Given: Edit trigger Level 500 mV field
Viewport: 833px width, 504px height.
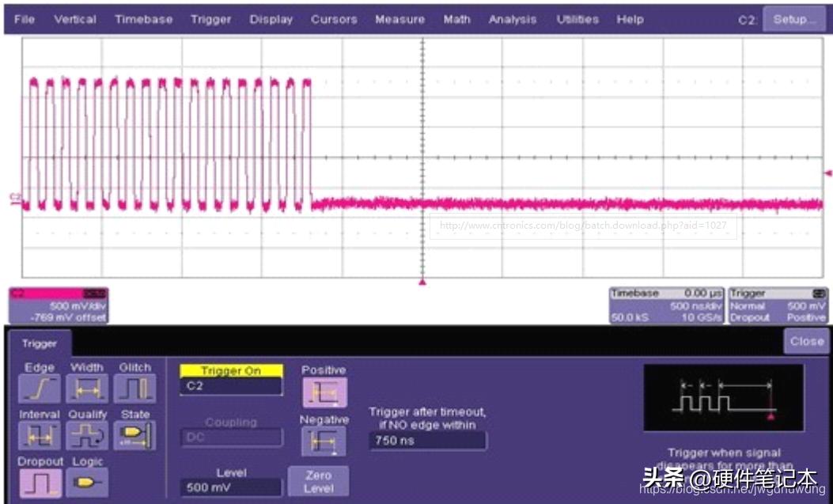Looking at the screenshot, I should [x=231, y=487].
